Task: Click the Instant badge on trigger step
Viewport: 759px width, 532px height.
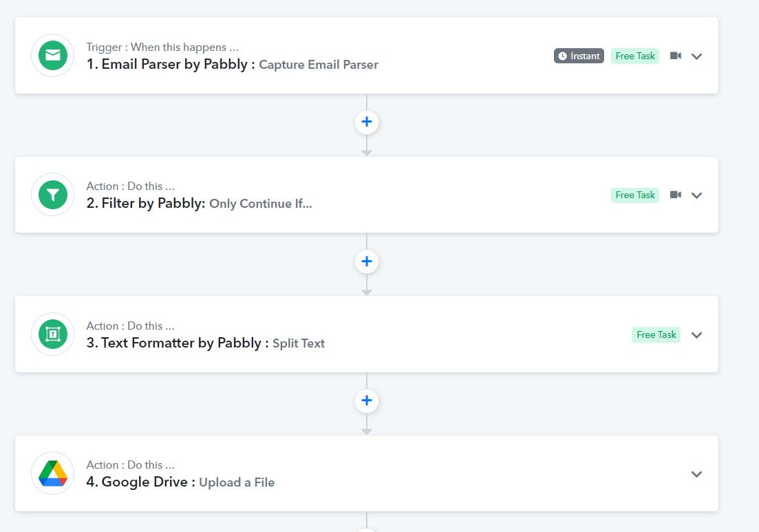Action: point(579,56)
